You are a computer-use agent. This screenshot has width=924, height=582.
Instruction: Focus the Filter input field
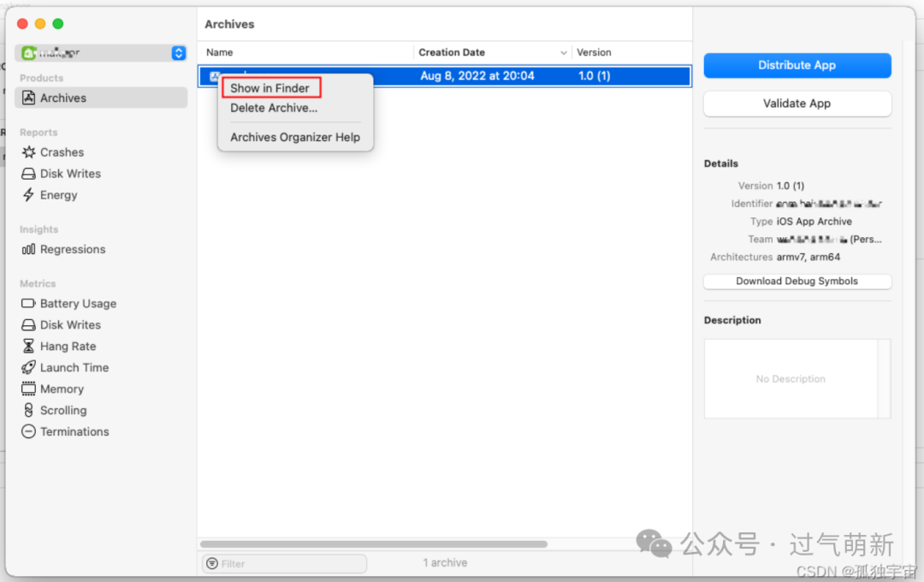click(285, 563)
